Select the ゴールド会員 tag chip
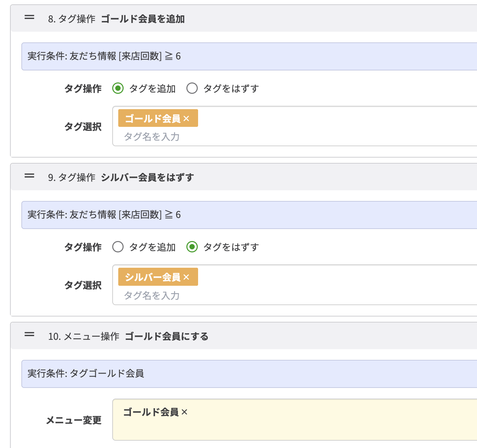Image resolution: width=477 pixels, height=448 pixels. 154,118
